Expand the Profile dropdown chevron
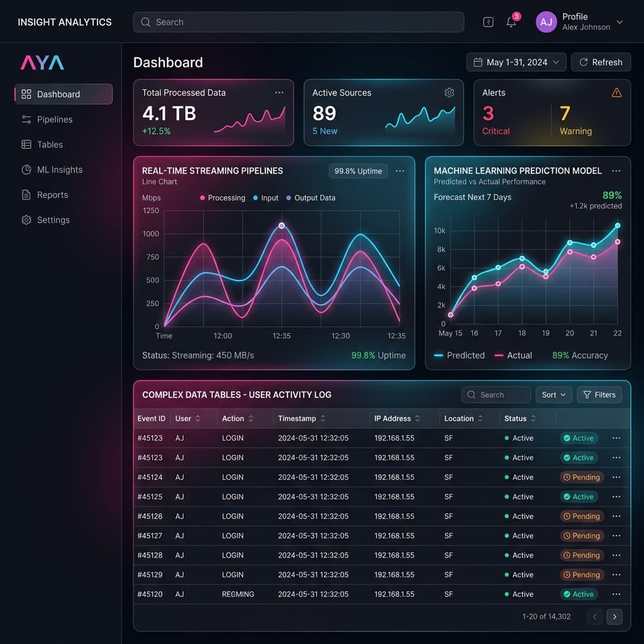644x644 pixels. pyautogui.click(x=619, y=22)
